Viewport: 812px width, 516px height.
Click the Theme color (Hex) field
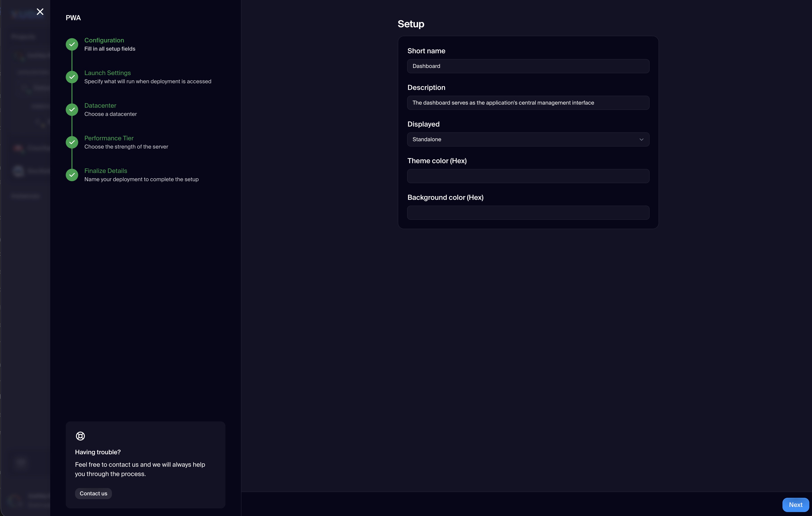point(528,176)
